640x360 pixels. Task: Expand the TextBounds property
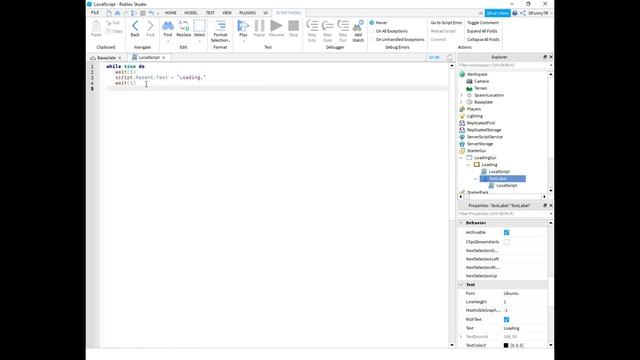click(461, 337)
